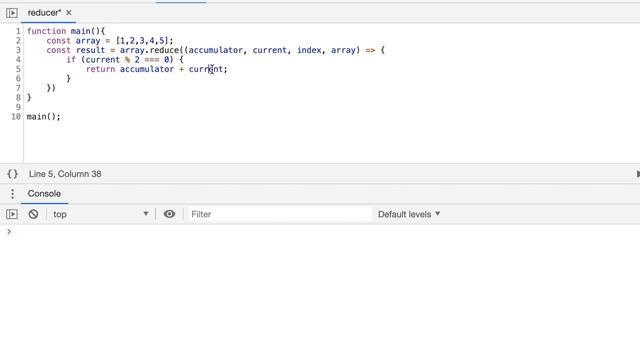The image size is (640, 360).
Task: Focus the console Filter field
Action: tap(280, 214)
